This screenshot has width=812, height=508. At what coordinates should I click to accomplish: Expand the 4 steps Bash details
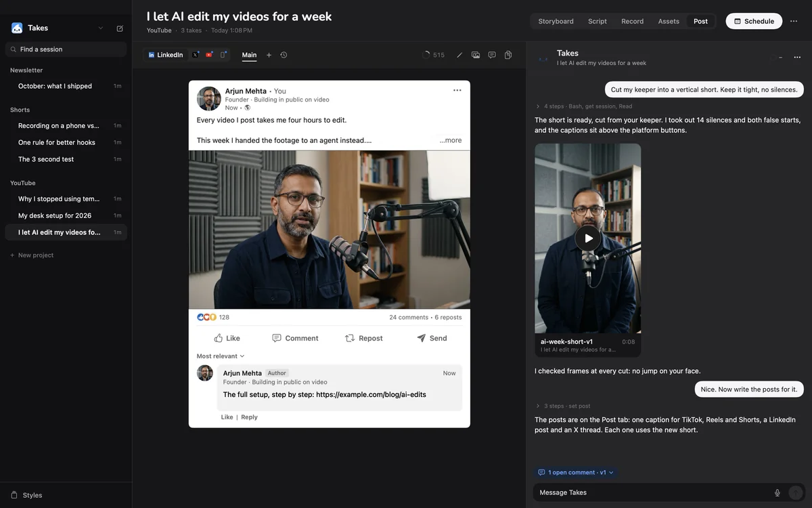point(583,106)
